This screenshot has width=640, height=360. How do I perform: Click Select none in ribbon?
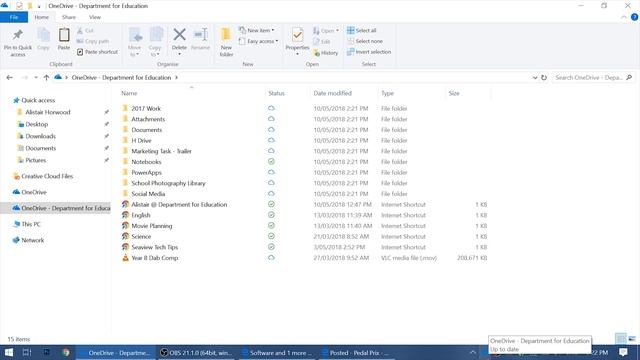point(365,41)
